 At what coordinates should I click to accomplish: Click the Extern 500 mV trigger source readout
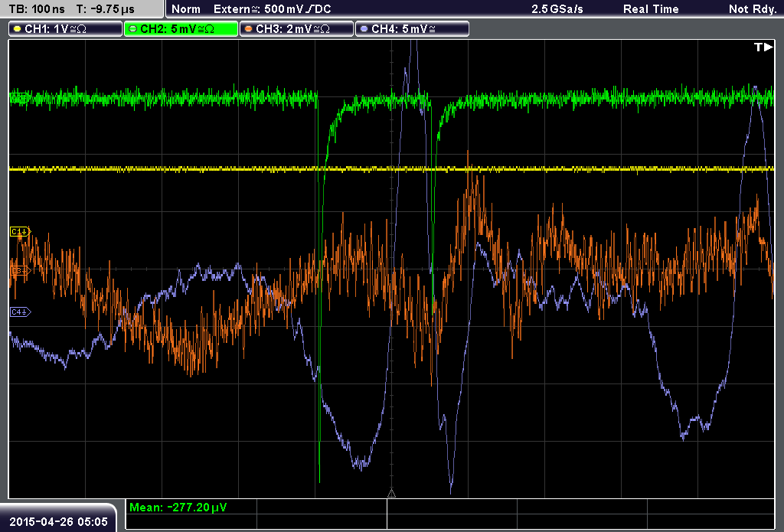pyautogui.click(x=272, y=9)
